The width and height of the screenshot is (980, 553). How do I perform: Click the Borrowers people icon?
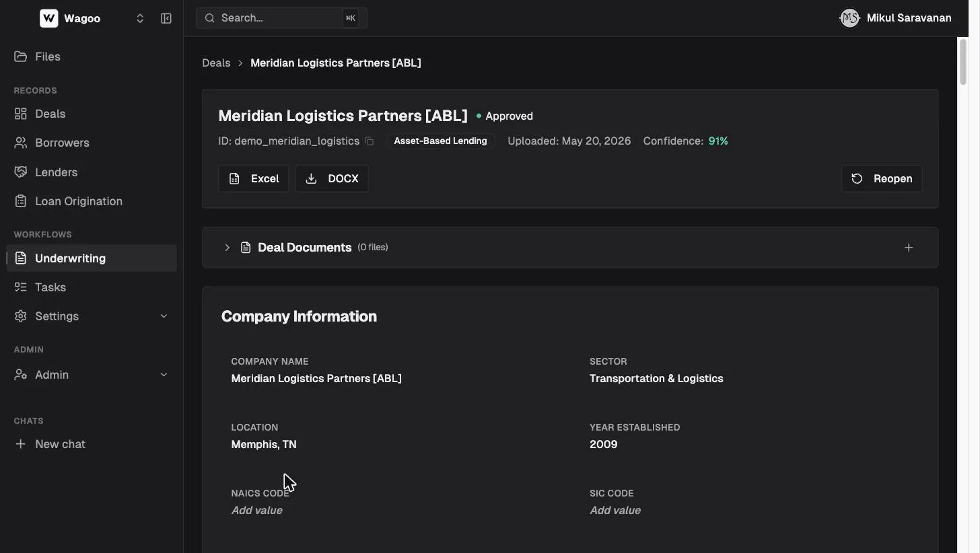coord(21,143)
